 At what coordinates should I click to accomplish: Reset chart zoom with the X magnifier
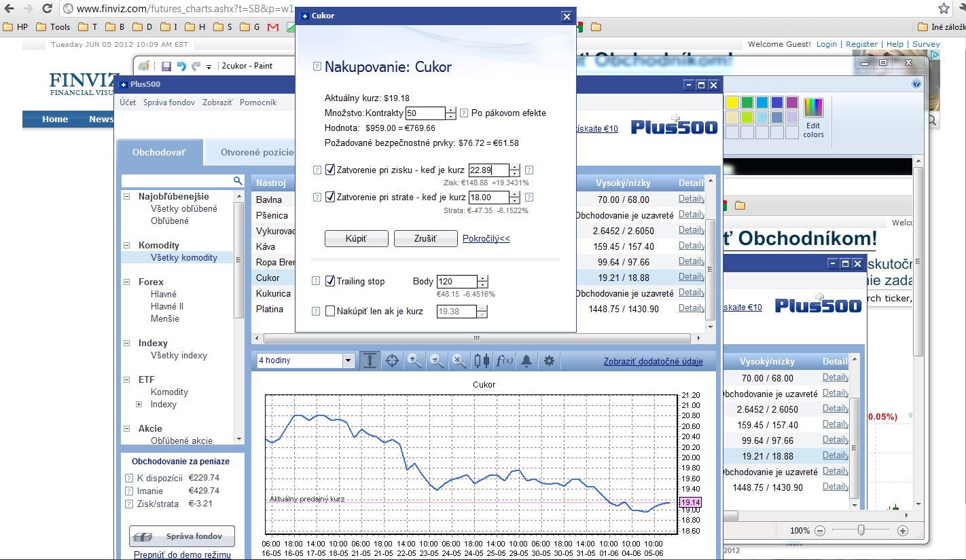click(459, 360)
